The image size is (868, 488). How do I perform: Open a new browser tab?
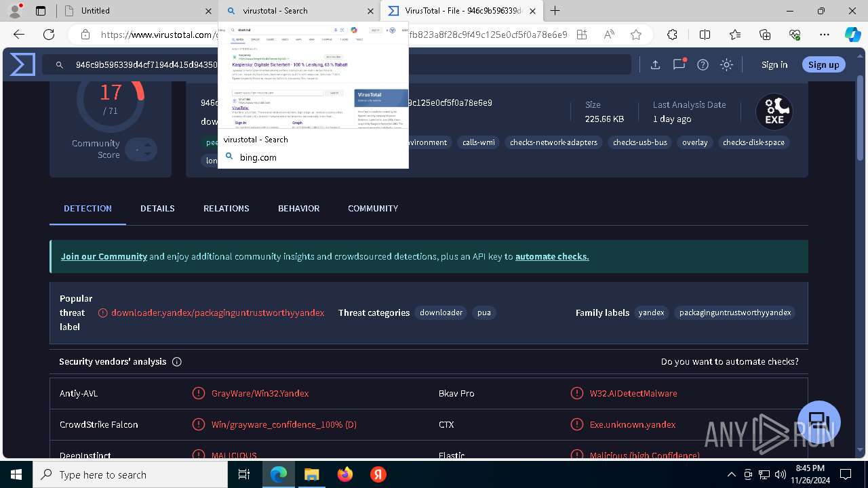pos(555,11)
